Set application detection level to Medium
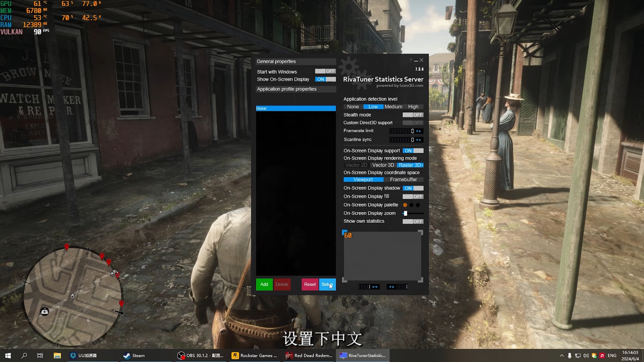The height and width of the screenshot is (362, 644). 393,107
